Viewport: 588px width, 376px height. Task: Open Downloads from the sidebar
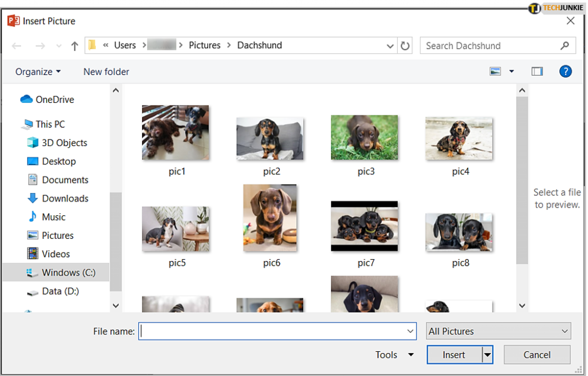pos(65,198)
